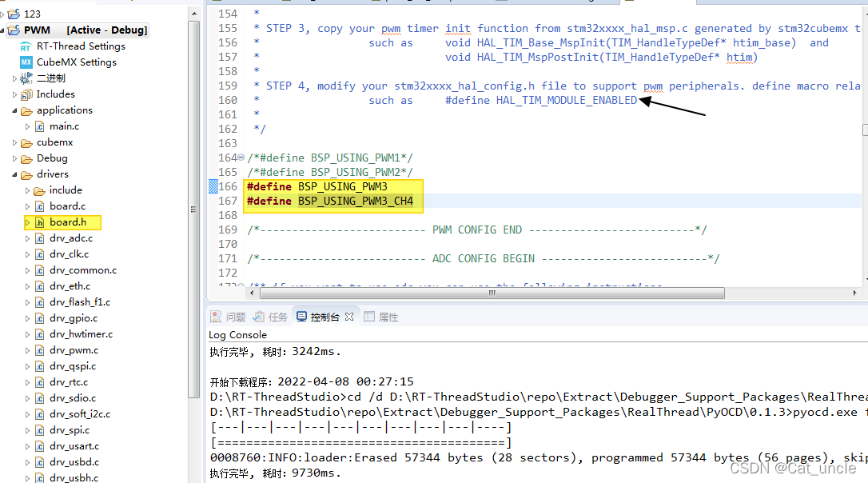868x483 pixels.
Task: Expand the cubemx folder
Action: [15, 142]
